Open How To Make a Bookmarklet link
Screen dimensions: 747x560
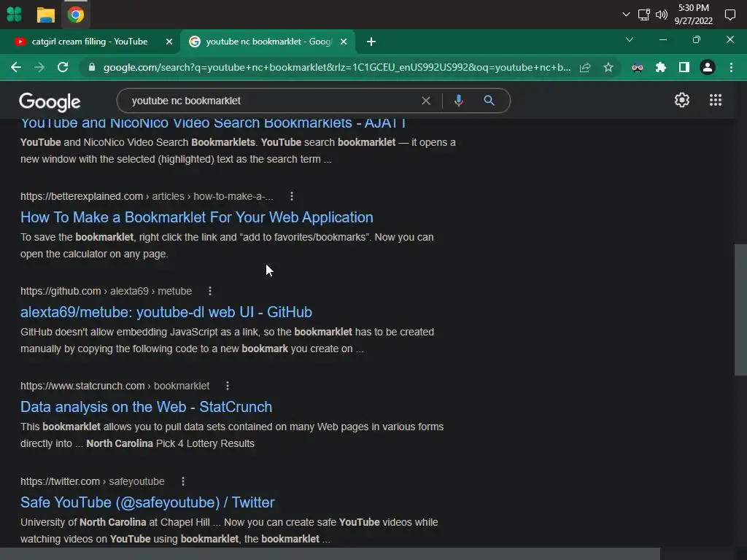click(197, 217)
